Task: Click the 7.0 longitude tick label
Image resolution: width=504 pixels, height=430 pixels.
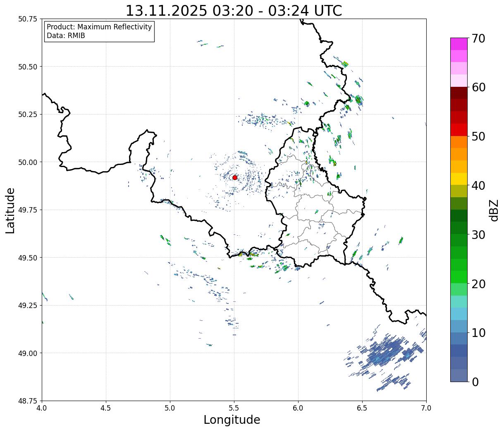Action: 426,408
